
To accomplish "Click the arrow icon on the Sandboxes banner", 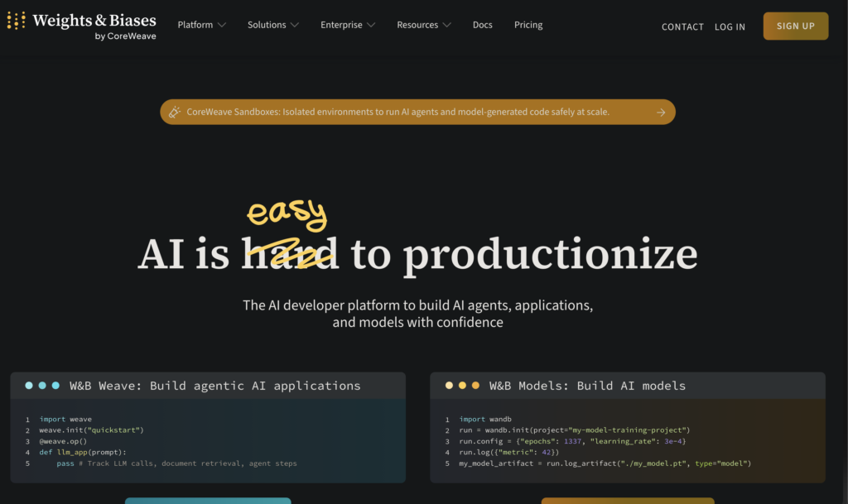I will 661,113.
